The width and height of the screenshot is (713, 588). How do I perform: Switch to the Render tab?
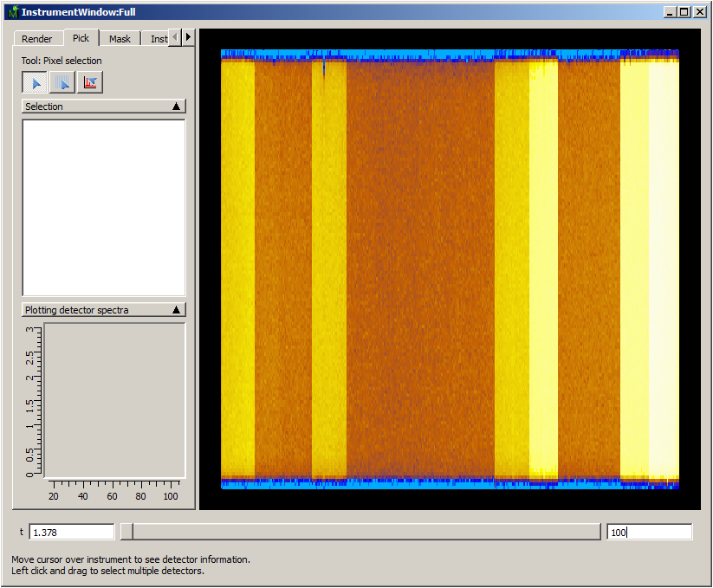(37, 39)
